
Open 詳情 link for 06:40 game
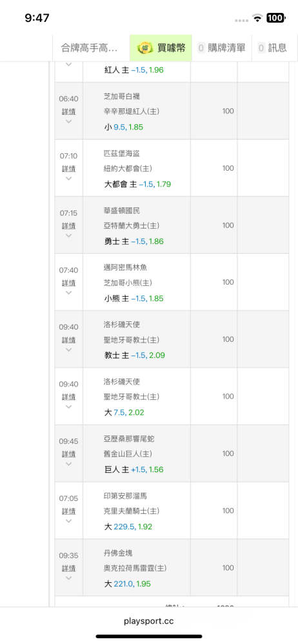click(x=69, y=111)
